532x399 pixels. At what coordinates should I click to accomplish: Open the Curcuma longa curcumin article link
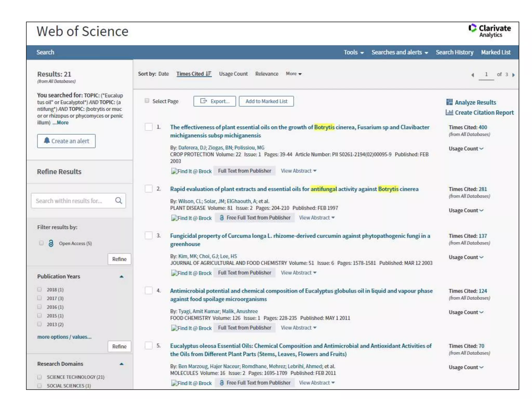pyautogui.click(x=300, y=236)
